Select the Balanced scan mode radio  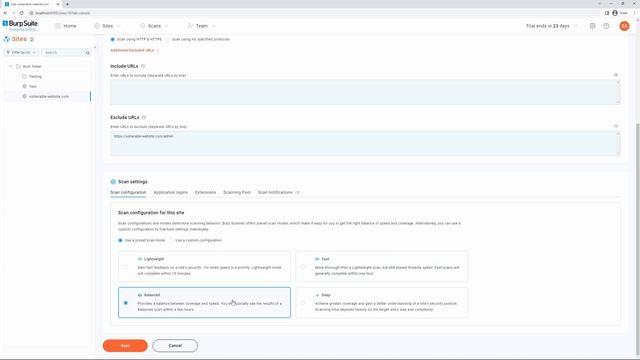pos(125,303)
